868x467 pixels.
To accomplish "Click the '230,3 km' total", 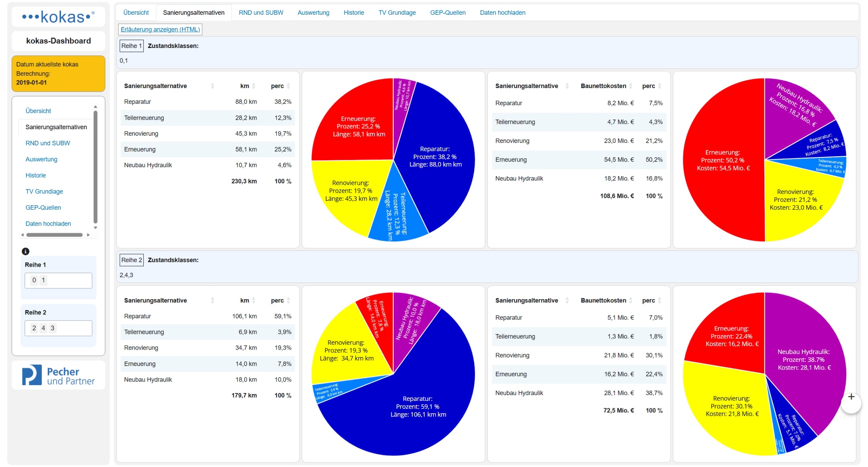I will pyautogui.click(x=244, y=181).
